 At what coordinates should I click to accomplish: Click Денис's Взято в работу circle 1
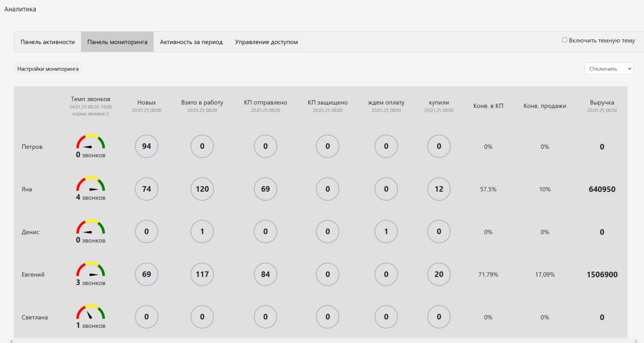point(202,232)
